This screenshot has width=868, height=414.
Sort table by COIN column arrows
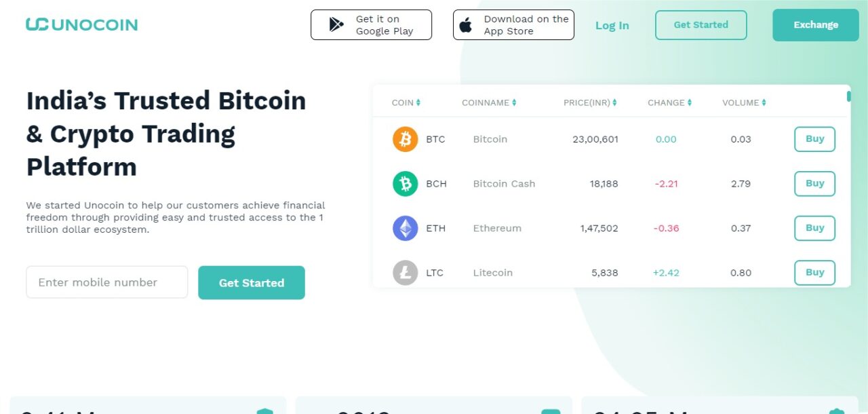(418, 102)
